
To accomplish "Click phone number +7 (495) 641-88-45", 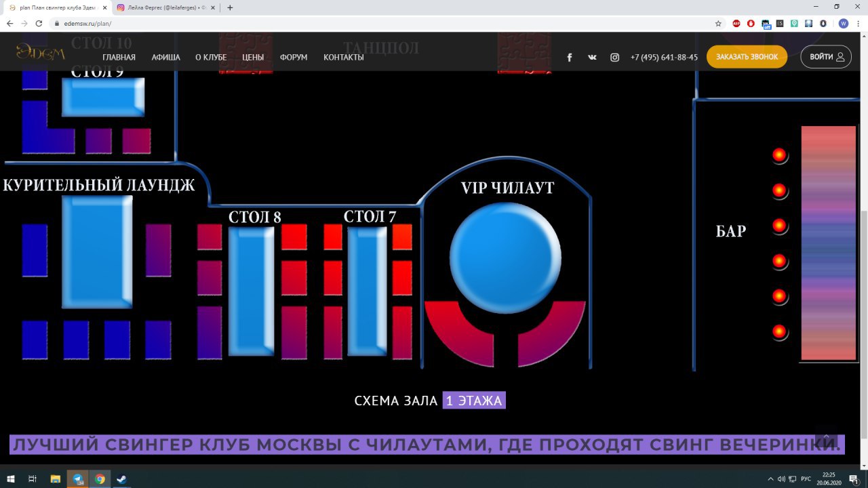I will point(664,58).
